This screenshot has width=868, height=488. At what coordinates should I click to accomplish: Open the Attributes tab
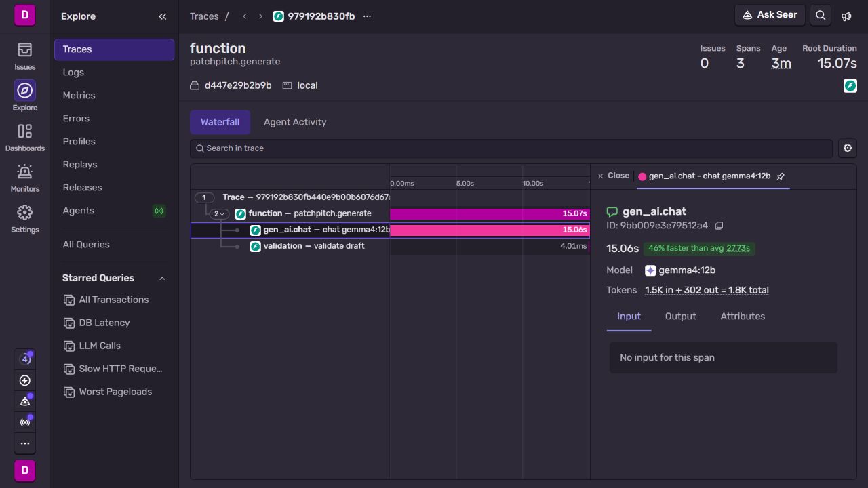[743, 317]
